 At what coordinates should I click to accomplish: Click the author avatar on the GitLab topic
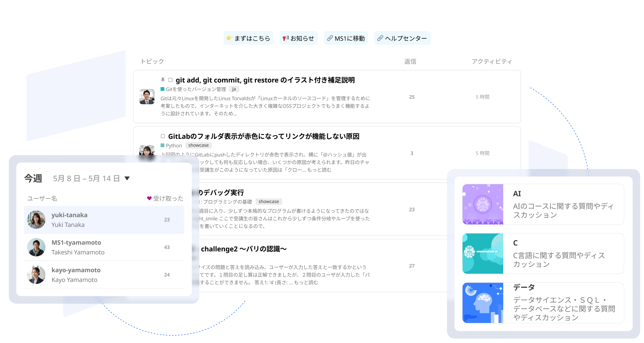coord(147,150)
